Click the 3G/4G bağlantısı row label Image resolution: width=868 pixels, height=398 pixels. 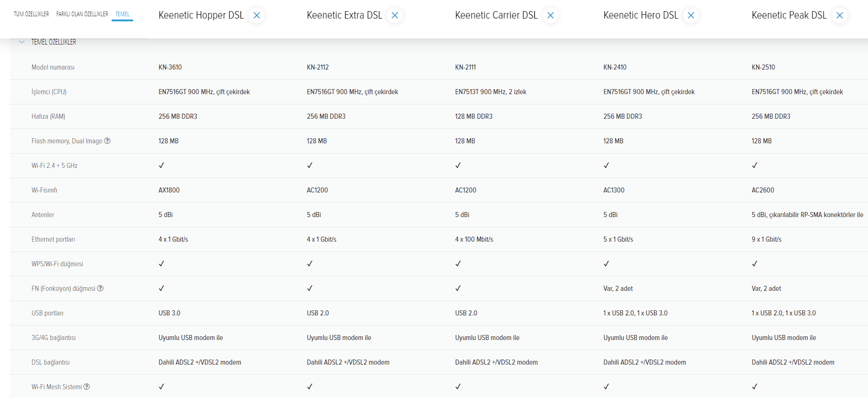(53, 338)
